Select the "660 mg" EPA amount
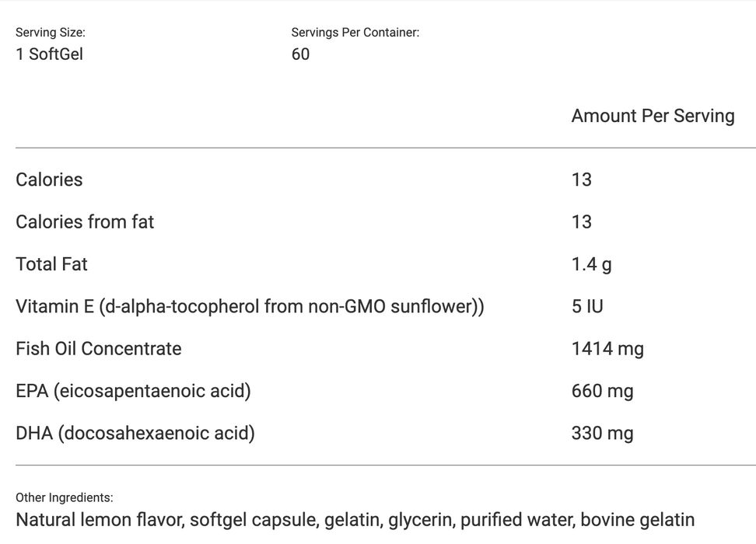 tap(602, 390)
